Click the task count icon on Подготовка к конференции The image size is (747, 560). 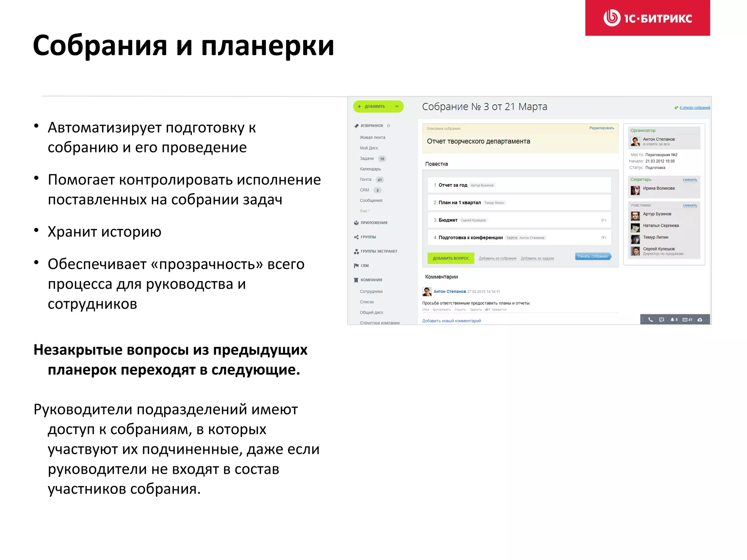click(x=604, y=238)
